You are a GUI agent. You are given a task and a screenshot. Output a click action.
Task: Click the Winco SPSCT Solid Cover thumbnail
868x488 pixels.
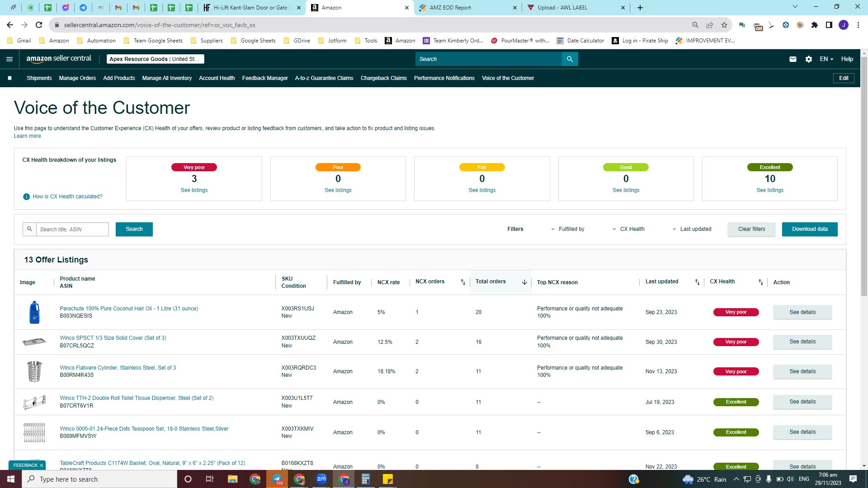click(x=34, y=342)
